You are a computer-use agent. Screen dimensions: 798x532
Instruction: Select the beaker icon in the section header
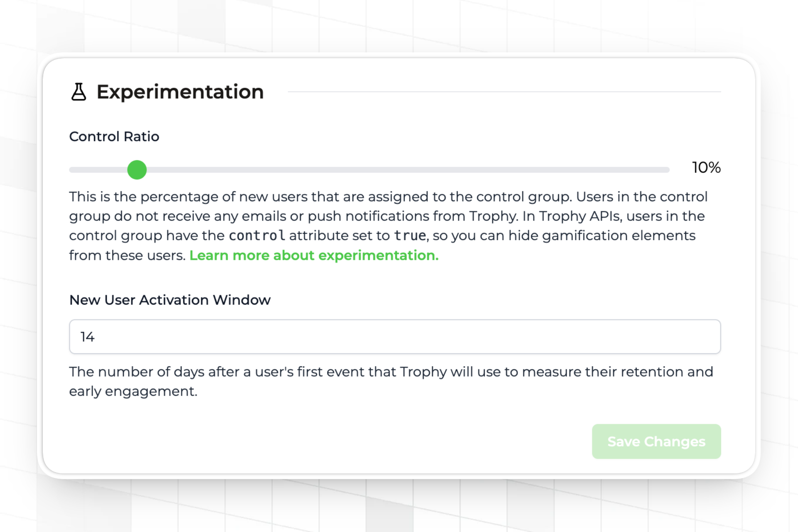point(79,92)
